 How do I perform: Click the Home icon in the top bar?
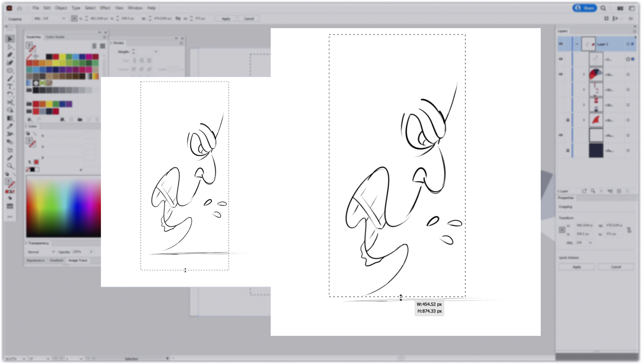tap(20, 8)
